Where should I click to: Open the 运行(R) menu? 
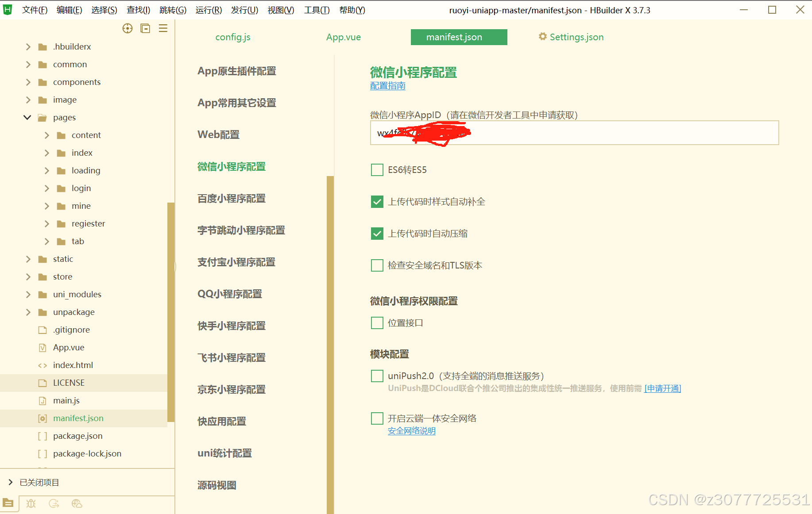[209, 10]
